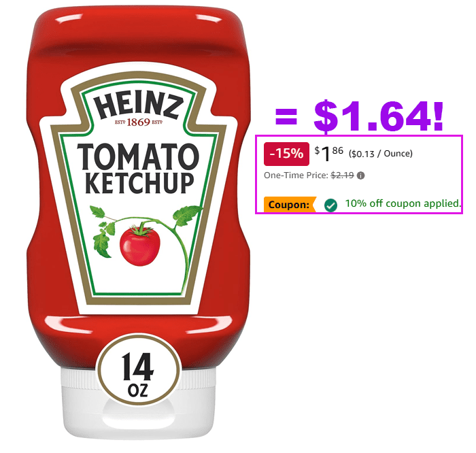
Task: Click the ($0.13 / Ounce) unit price
Action: (381, 154)
